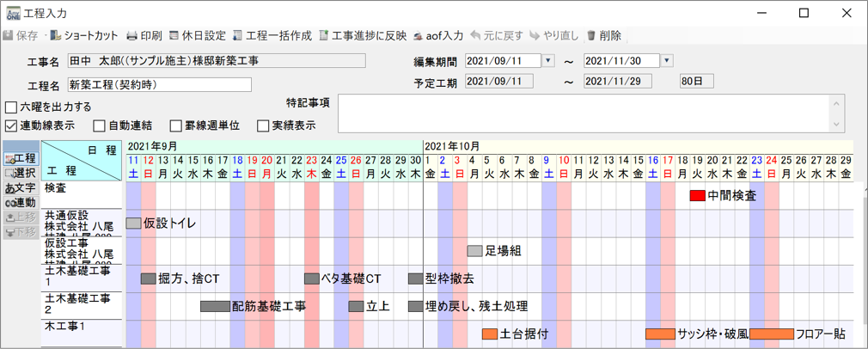Open aof入力 from the toolbar
868x349 pixels.
(439, 36)
